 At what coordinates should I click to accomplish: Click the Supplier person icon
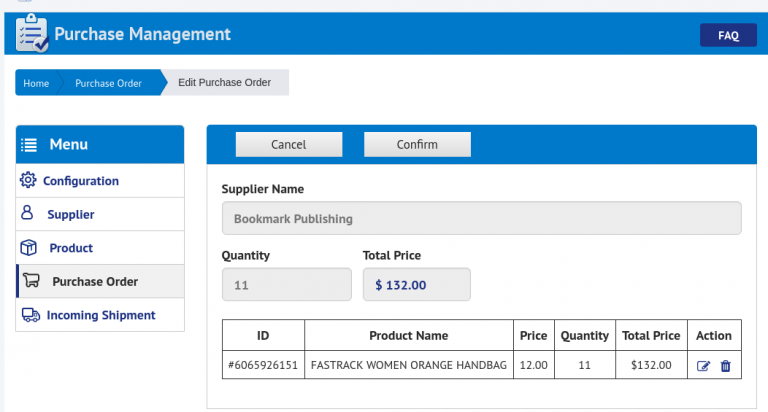27,213
